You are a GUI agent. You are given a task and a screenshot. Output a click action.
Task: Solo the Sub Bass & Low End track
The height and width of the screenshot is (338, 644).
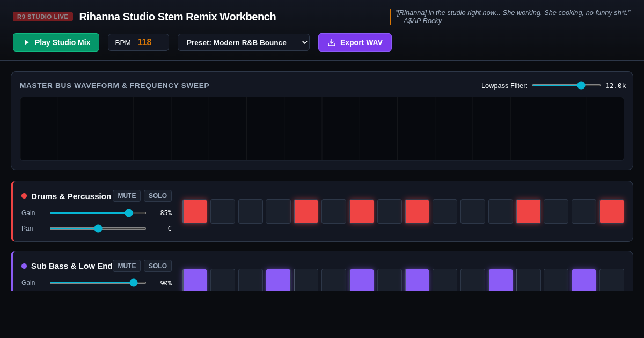pyautogui.click(x=158, y=266)
